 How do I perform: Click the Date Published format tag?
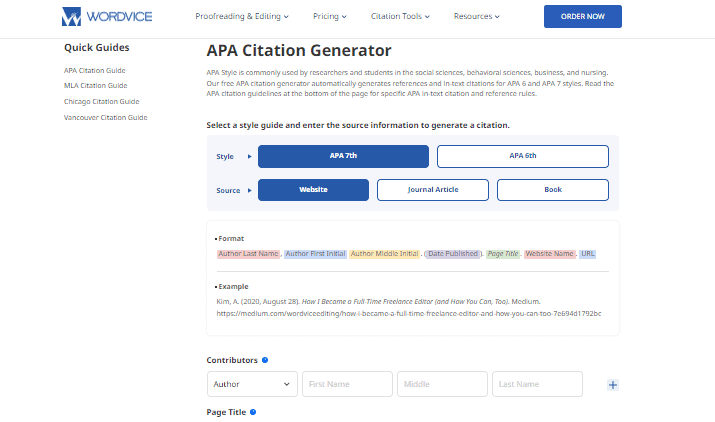pos(453,254)
